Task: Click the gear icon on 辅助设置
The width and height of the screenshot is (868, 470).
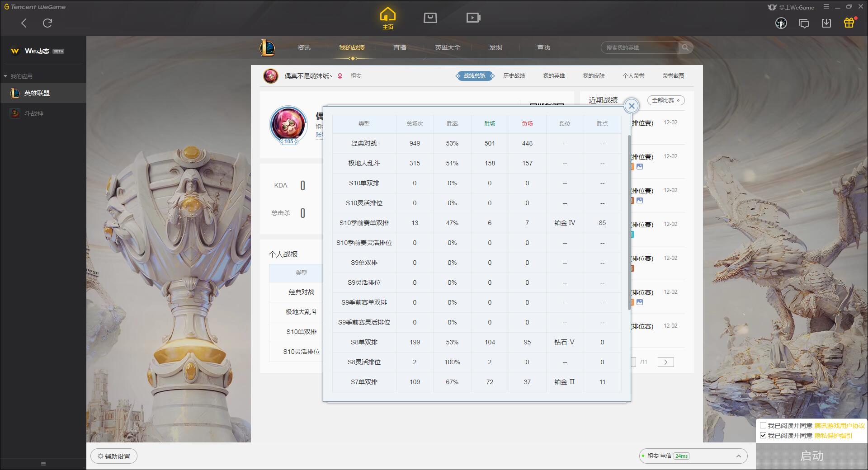Action: (x=100, y=456)
